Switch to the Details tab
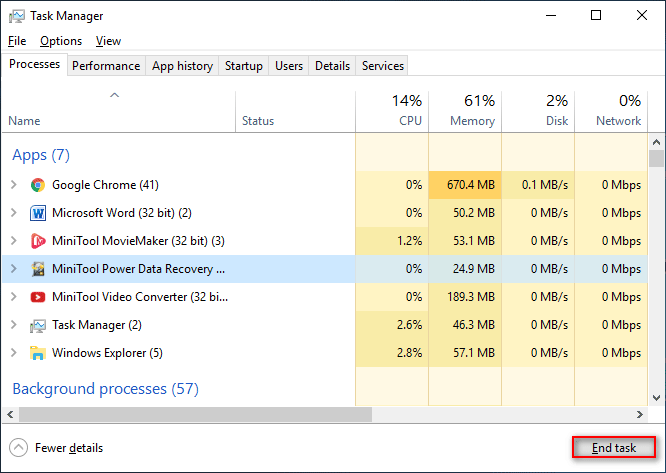The image size is (666, 473). click(x=333, y=66)
